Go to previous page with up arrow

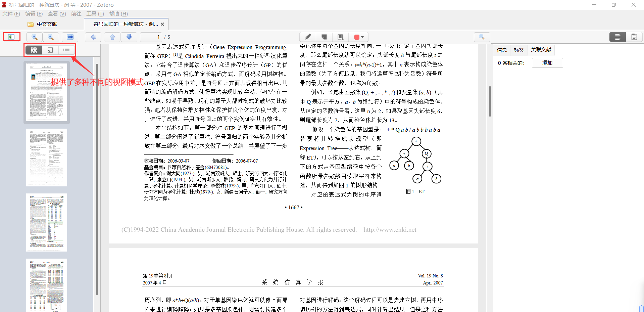112,37
